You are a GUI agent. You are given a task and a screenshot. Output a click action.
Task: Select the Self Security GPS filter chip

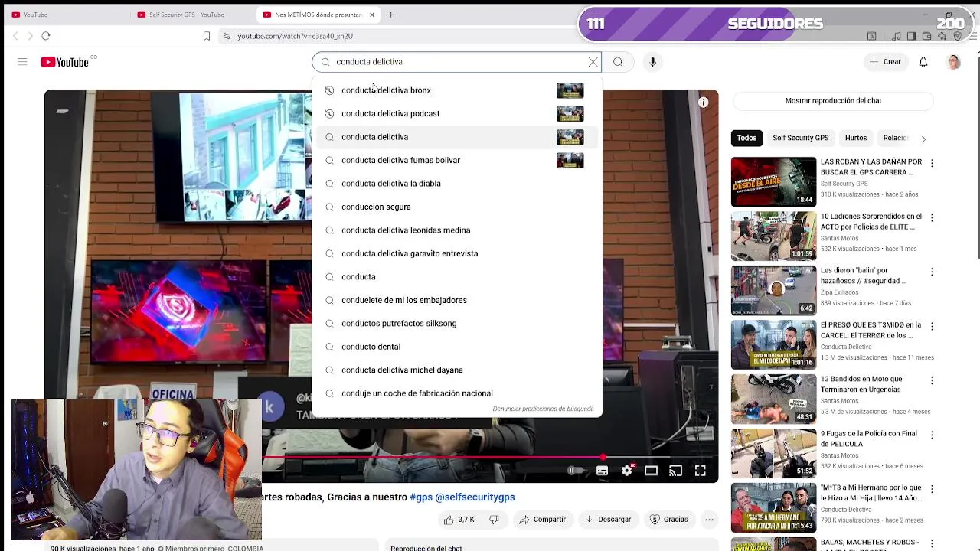pyautogui.click(x=800, y=138)
